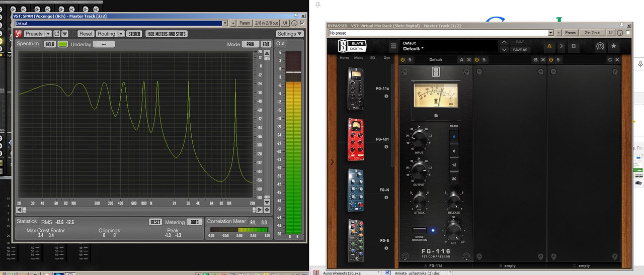Open the SPAN Routing dropdown
644x275 pixels.
110,34
